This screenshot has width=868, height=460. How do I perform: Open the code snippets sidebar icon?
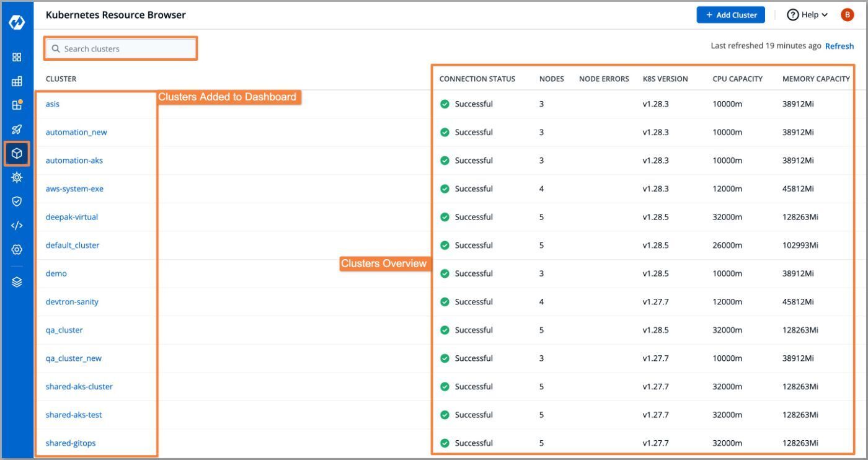(x=17, y=225)
